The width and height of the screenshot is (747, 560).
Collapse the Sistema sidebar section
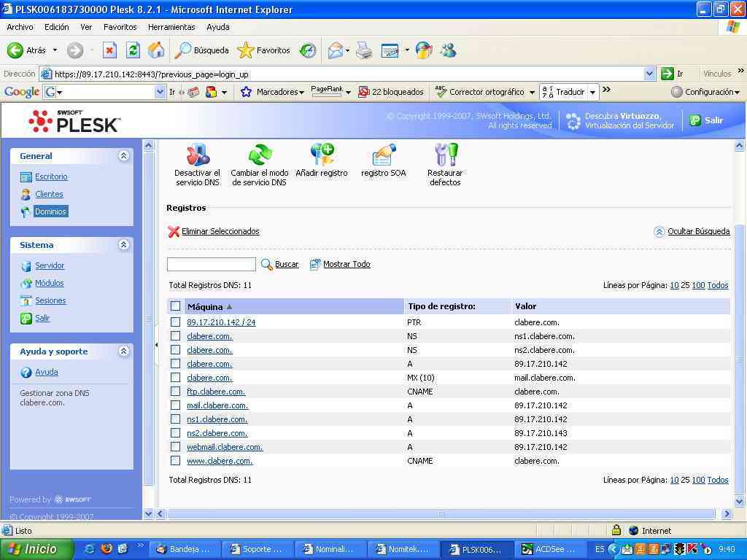[x=123, y=245]
